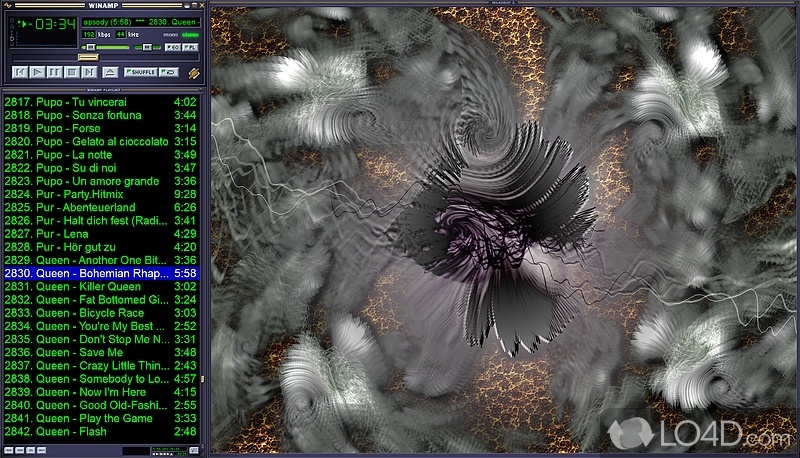The image size is (800, 458).
Task: Select 2832. Queen - Fat Bottomed Gi...
Action: (101, 300)
